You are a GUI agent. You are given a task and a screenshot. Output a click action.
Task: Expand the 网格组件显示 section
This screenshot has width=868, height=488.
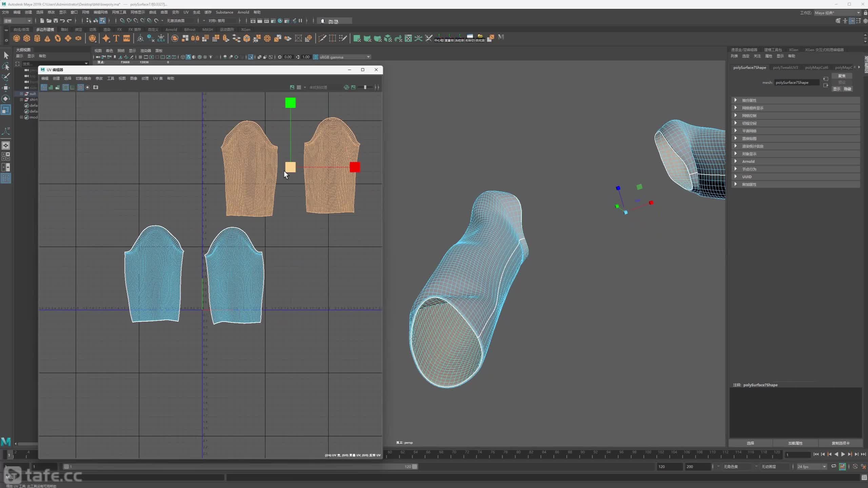click(795, 108)
